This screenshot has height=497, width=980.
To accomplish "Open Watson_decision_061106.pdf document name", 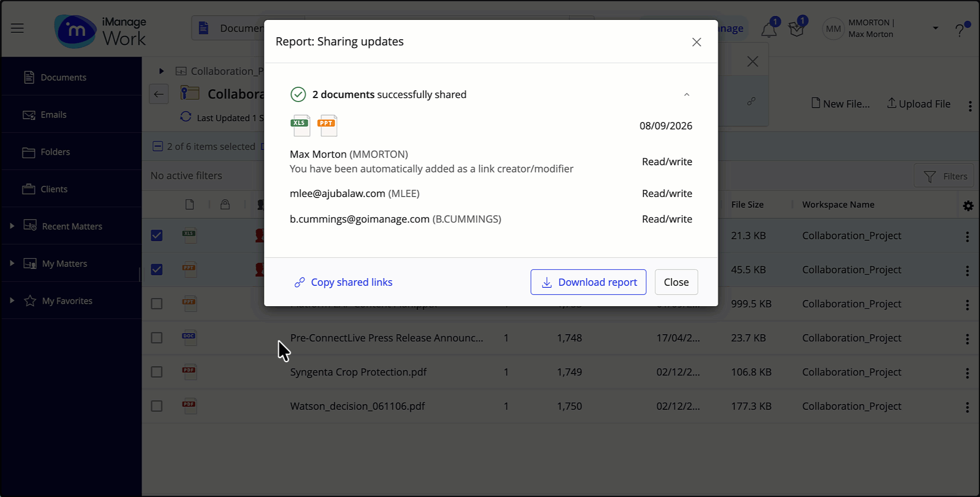I will tap(357, 406).
